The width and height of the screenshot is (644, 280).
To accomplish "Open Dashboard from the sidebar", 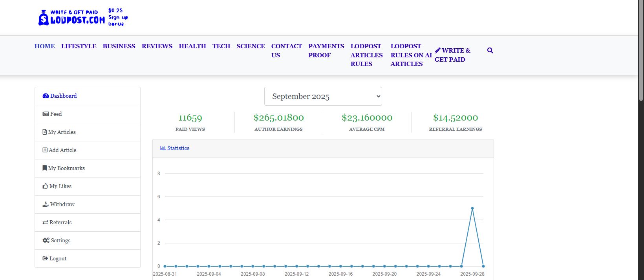I will (60, 96).
